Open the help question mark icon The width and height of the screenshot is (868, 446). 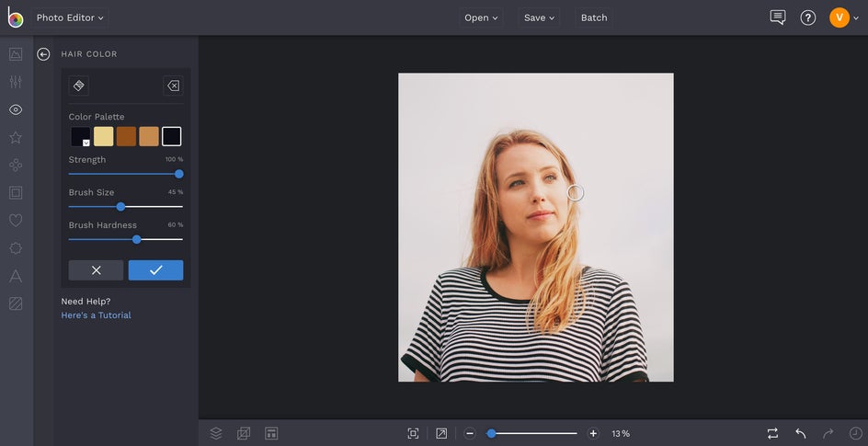pos(807,17)
